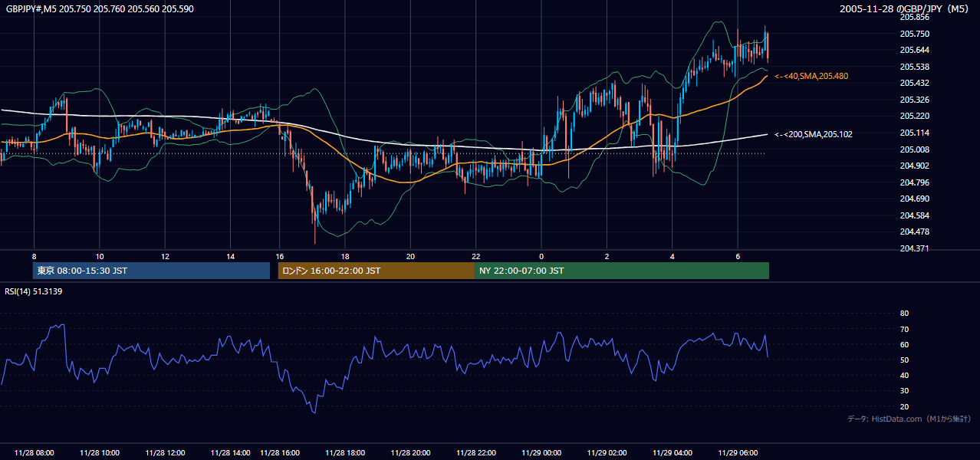Click the 11/28 18:00 time label

pyautogui.click(x=345, y=452)
